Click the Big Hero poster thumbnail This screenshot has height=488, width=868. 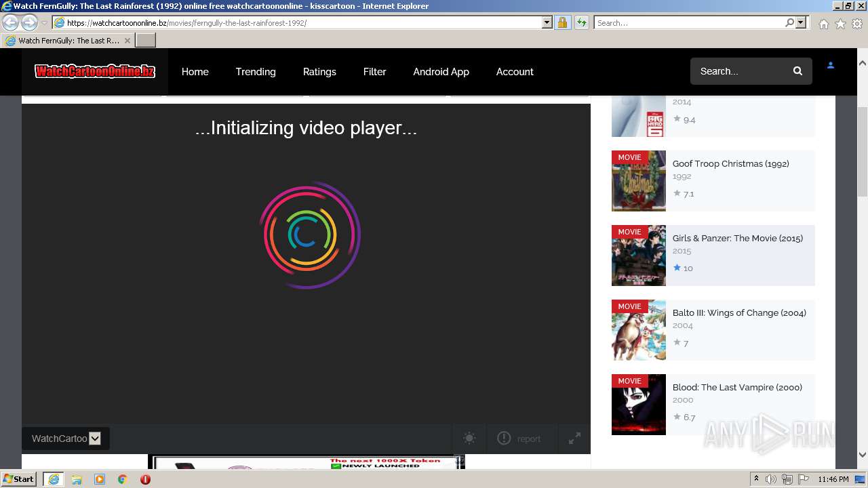(639, 116)
